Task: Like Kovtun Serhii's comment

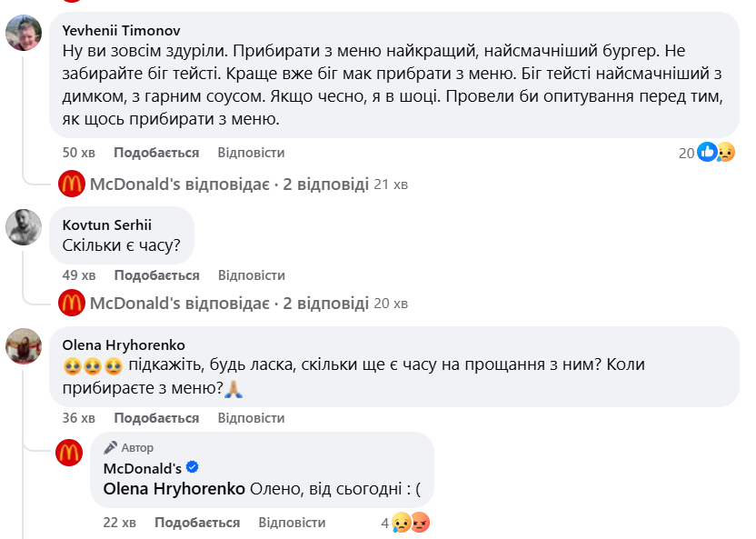Action: click(156, 275)
